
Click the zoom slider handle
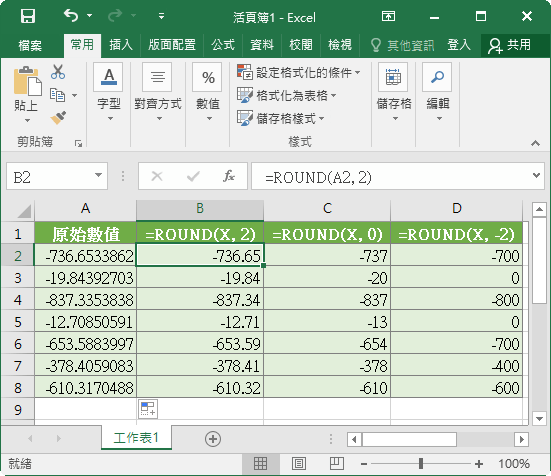tap(421, 464)
